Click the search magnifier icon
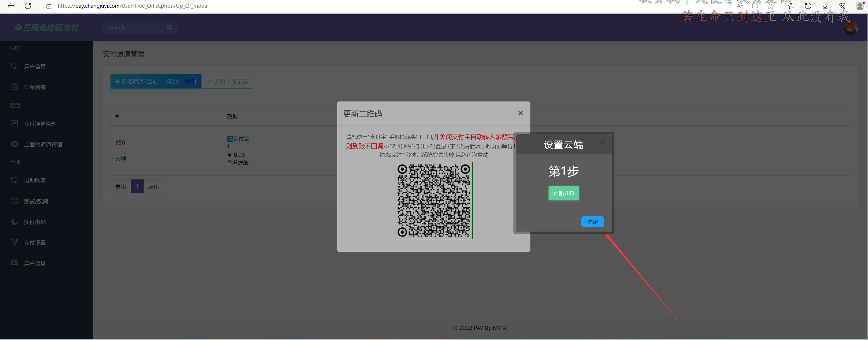Viewport: 868px width, 340px height. click(169, 27)
